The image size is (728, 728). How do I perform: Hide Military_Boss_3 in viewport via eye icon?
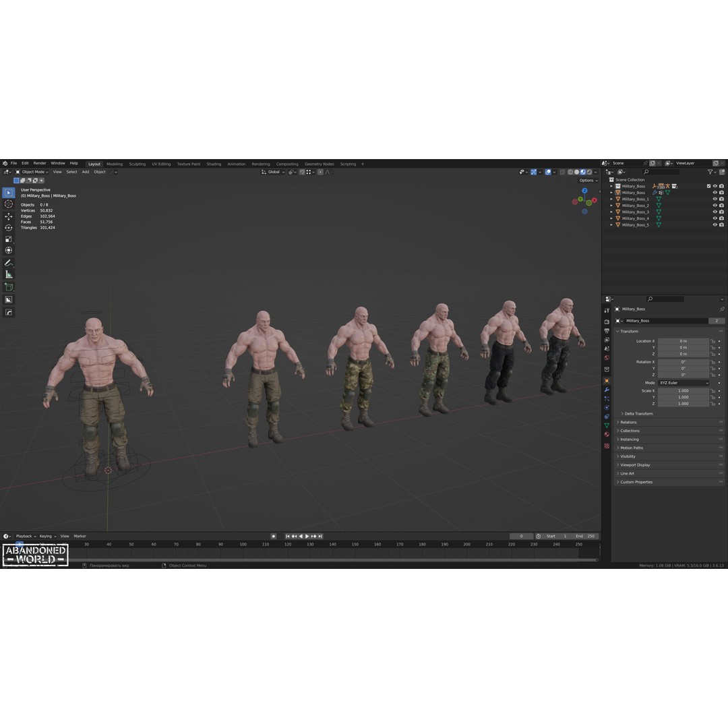point(715,212)
